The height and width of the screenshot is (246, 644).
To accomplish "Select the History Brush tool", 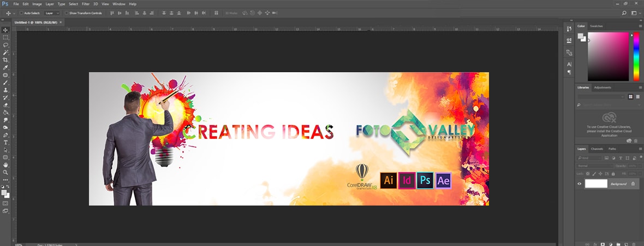I will click(x=6, y=97).
